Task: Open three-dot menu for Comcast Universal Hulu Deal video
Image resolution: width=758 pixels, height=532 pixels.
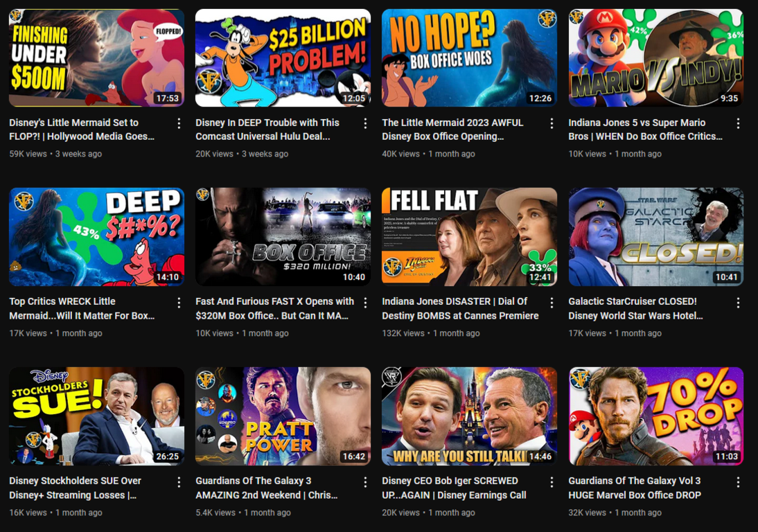Action: [365, 123]
